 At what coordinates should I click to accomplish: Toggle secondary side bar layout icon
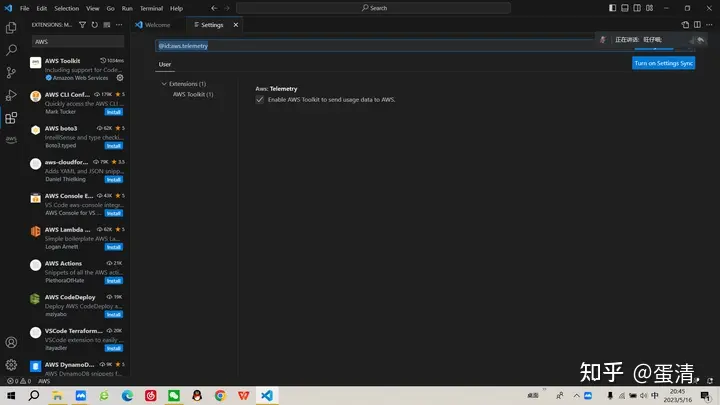click(637, 8)
